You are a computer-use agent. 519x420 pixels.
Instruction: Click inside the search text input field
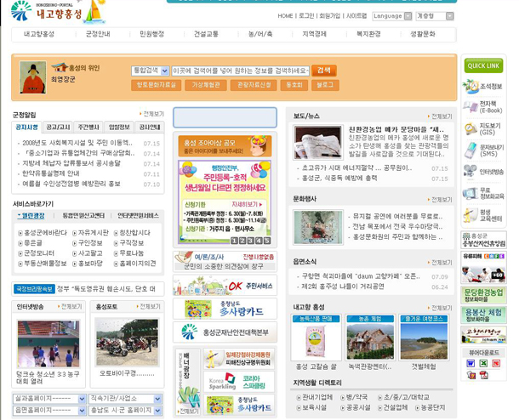click(x=240, y=71)
